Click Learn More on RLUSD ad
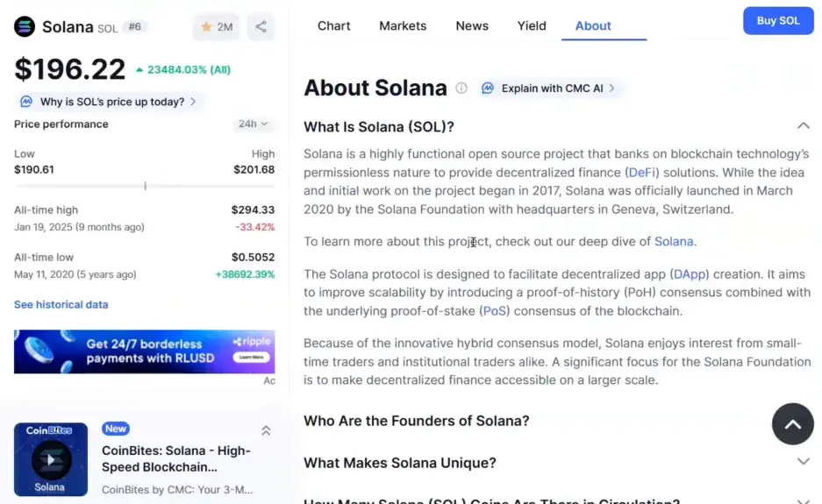This screenshot has height=504, width=822. (x=251, y=358)
